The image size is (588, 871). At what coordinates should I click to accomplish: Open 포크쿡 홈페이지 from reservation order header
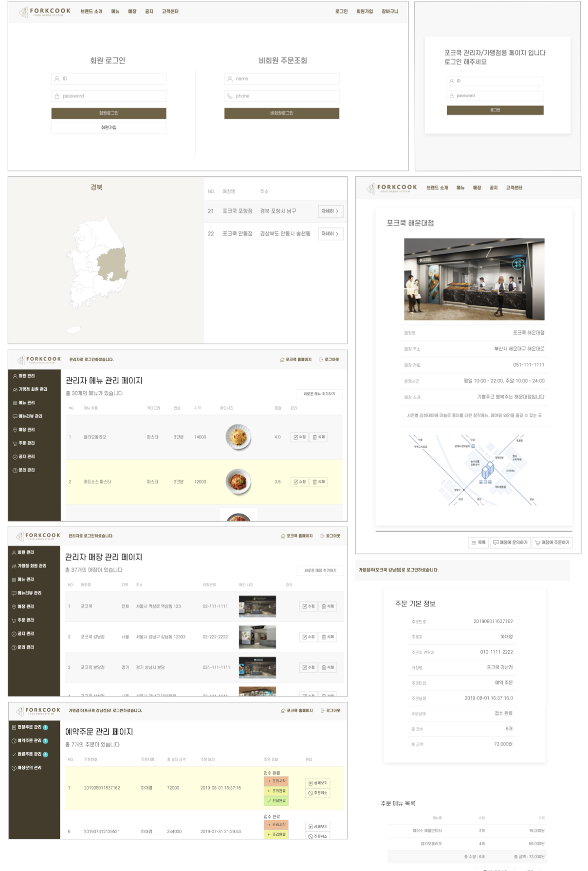(297, 711)
